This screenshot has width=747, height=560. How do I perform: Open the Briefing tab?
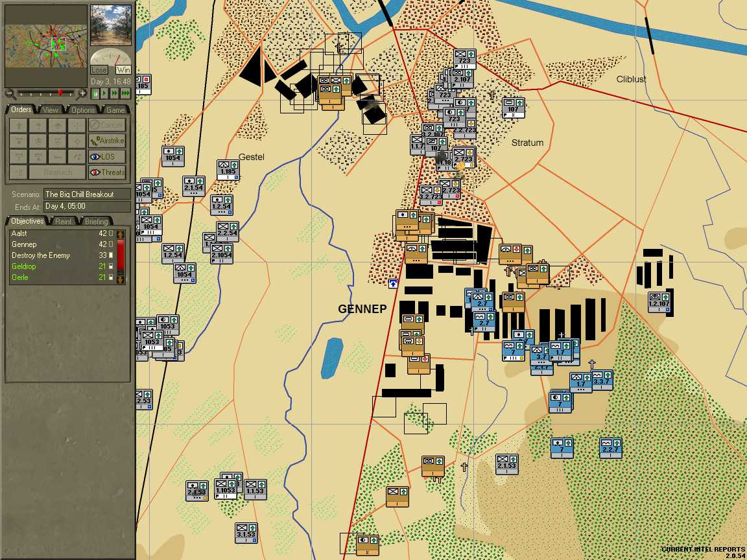click(96, 222)
